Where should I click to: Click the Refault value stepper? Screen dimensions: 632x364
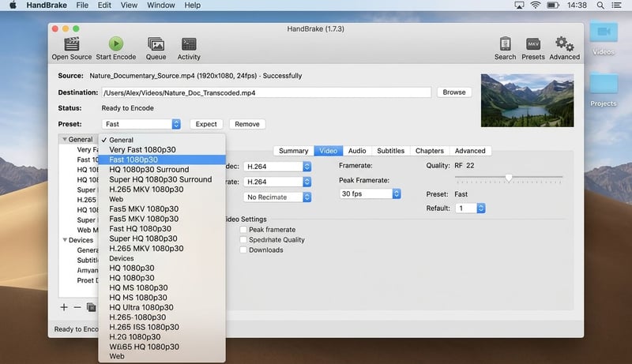pos(480,208)
